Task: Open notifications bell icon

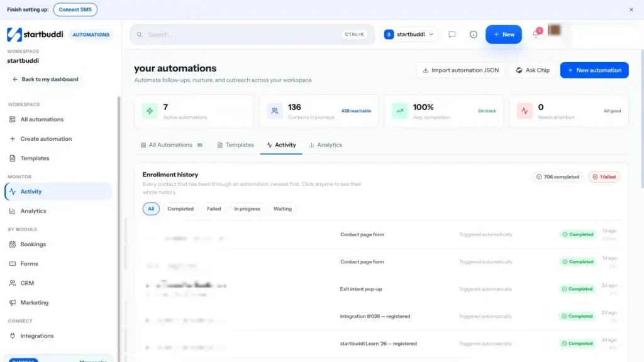Action: tap(536, 34)
